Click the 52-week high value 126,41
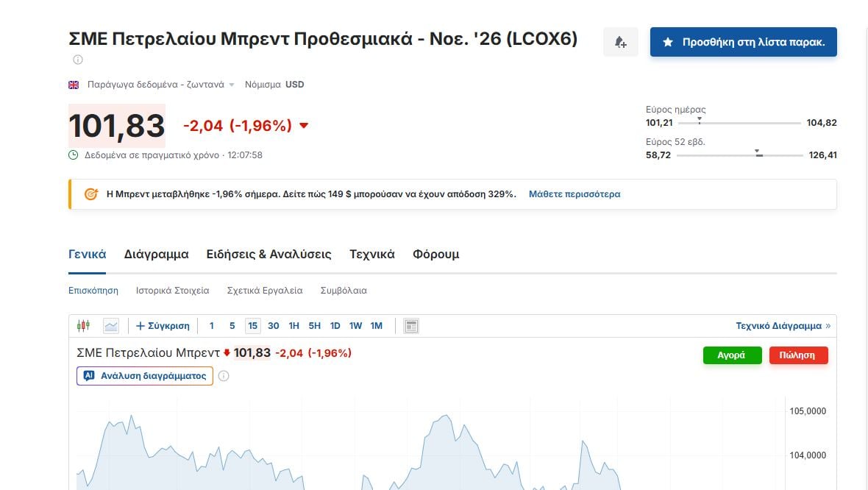Screen dimensions: 868x490 click(x=822, y=155)
